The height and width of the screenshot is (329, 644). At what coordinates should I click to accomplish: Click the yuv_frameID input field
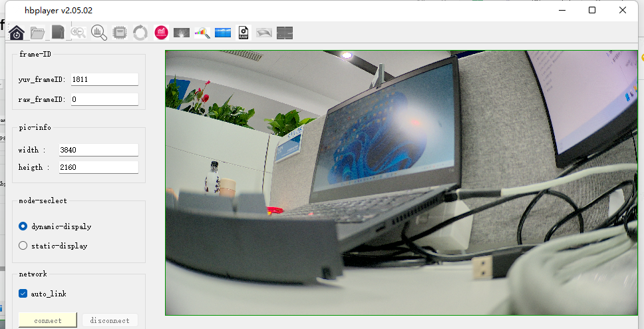tap(104, 79)
